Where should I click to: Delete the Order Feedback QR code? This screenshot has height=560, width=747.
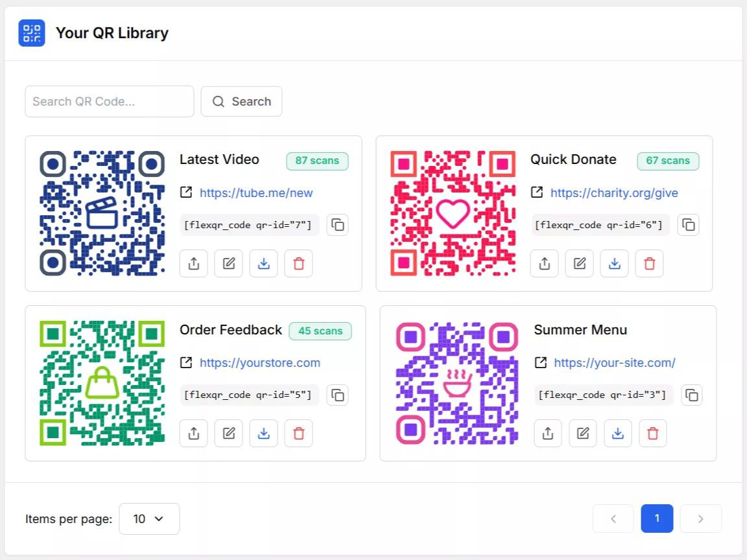click(299, 434)
